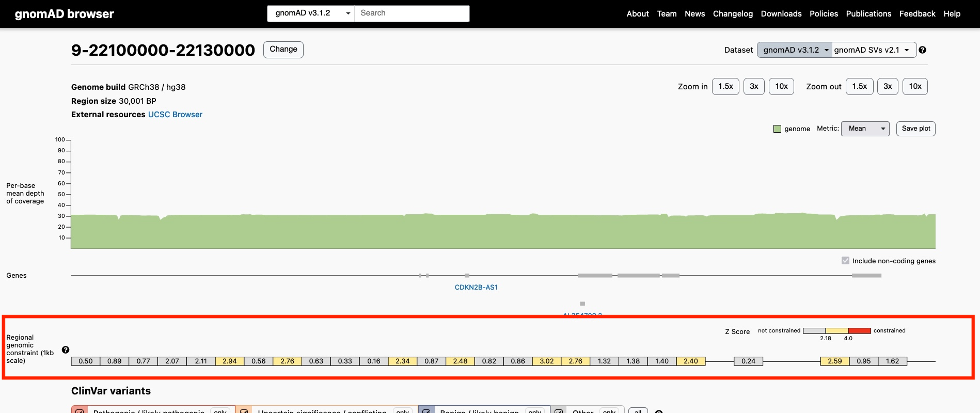This screenshot has height=413, width=980.
Task: Click the 2.94 yellow constraint block
Action: (x=229, y=361)
